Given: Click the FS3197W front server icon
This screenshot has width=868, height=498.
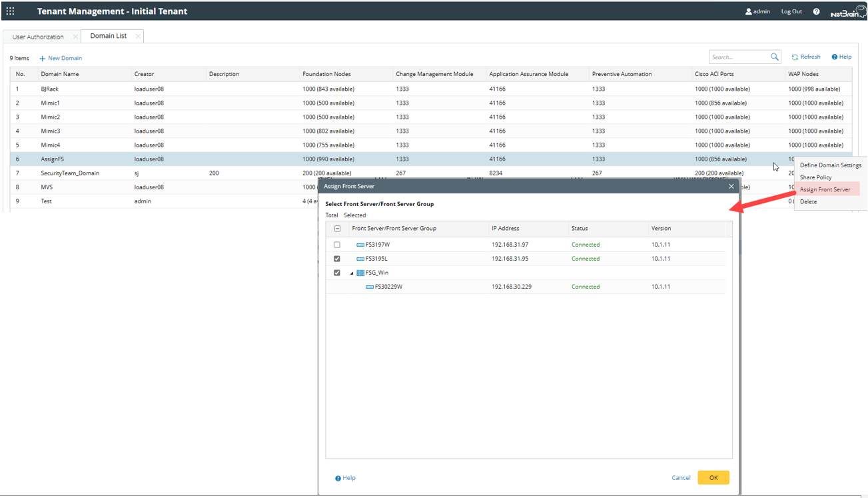Looking at the screenshot, I should 360,245.
